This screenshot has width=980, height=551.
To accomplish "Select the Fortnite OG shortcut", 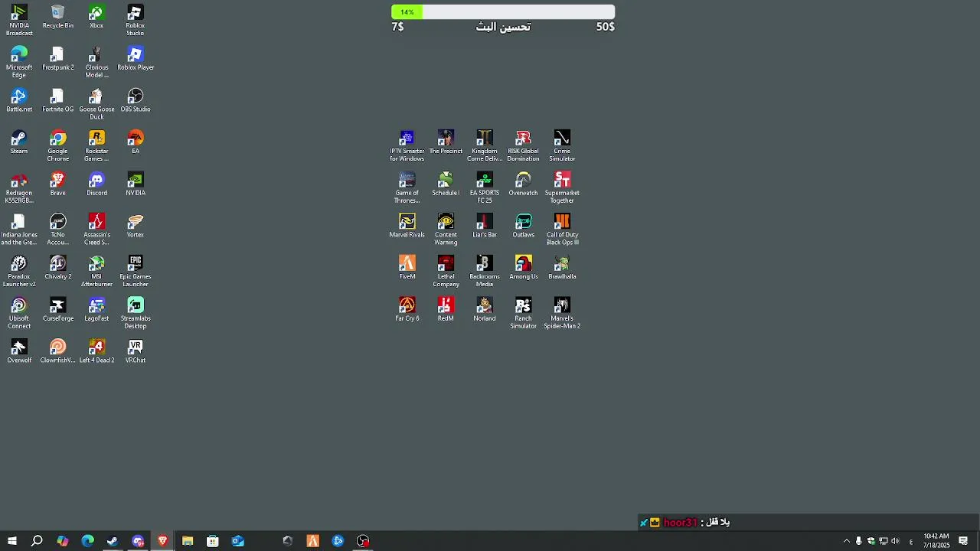I will 58,100.
